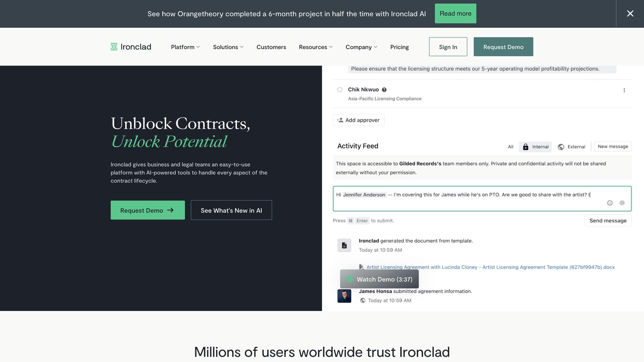Click the Artist Licensing Agreement docx link
644x362 pixels.
click(x=490, y=267)
